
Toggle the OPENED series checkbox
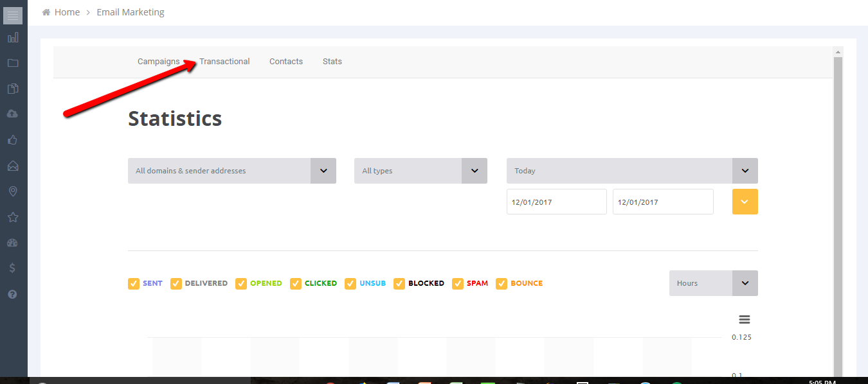(241, 283)
